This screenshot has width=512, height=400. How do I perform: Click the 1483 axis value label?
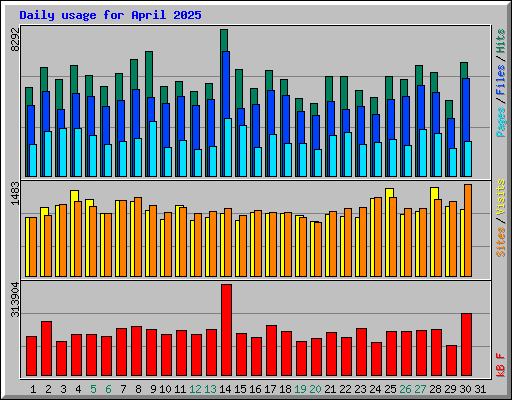pos(15,193)
